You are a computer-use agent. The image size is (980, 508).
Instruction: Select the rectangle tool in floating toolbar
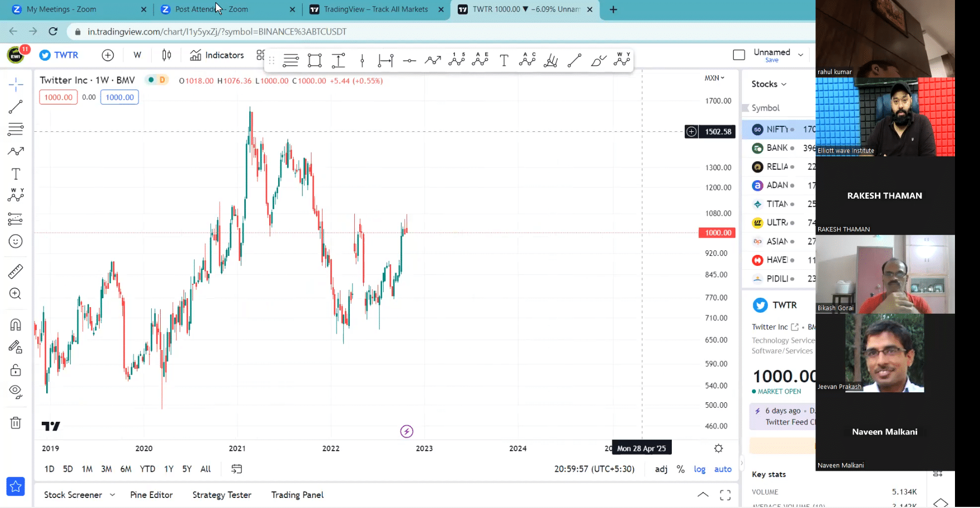coord(315,60)
